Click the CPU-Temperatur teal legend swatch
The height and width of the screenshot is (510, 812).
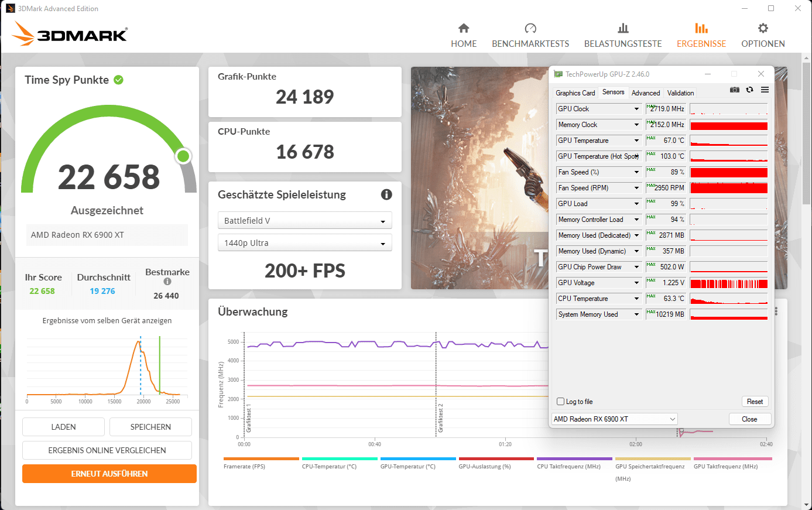(340, 458)
